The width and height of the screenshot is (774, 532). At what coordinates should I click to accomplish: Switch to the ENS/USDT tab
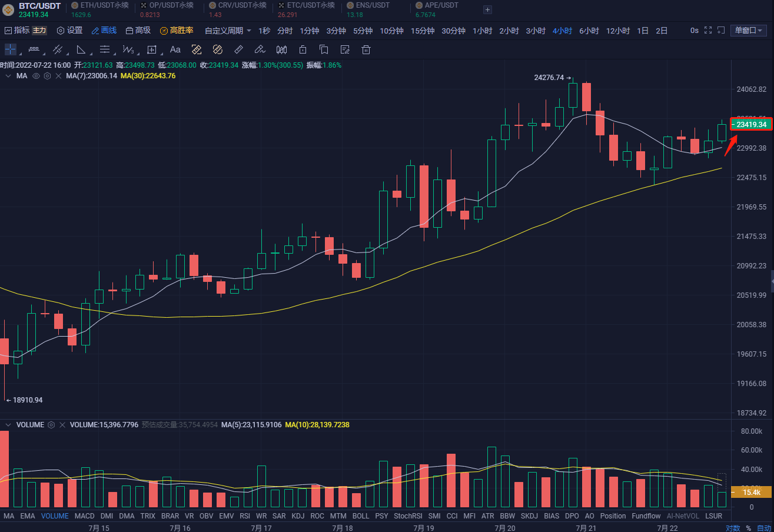(x=367, y=9)
